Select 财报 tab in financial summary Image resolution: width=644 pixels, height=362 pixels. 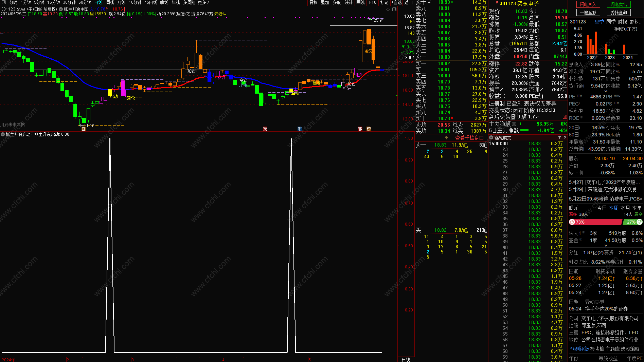click(622, 22)
